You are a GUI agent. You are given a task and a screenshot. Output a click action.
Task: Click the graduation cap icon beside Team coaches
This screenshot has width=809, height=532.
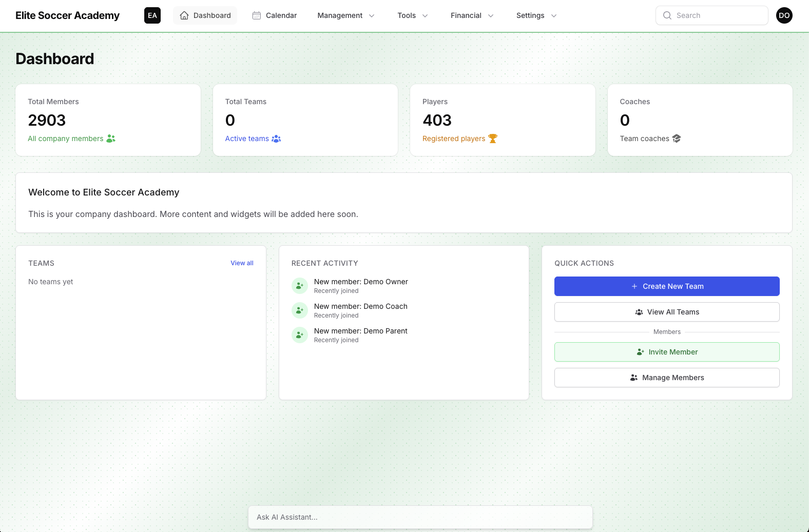tap(677, 139)
